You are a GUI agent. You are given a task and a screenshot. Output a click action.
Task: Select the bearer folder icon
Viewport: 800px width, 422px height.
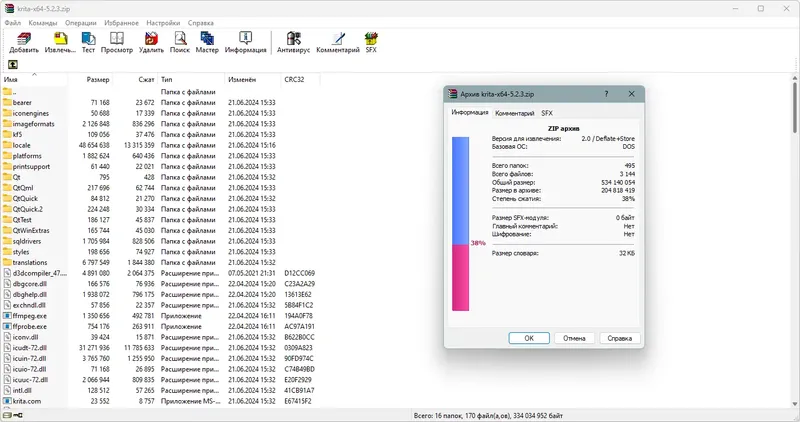(x=7, y=103)
